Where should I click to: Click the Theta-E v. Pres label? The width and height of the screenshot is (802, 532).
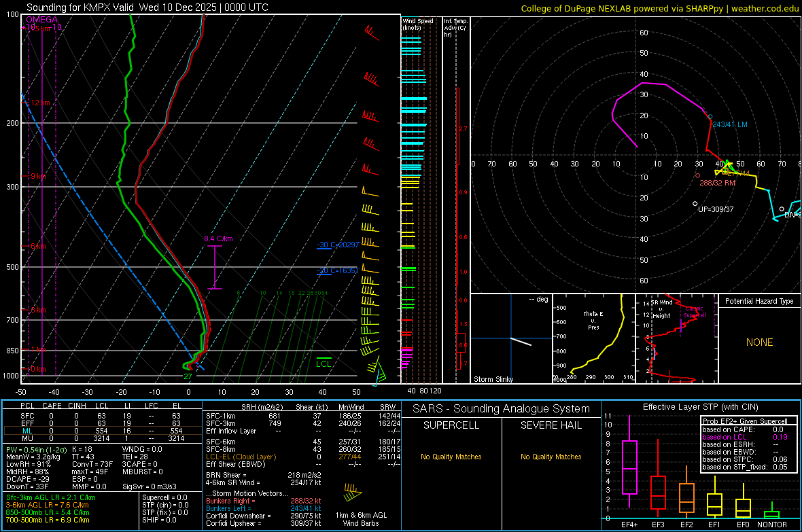[593, 320]
